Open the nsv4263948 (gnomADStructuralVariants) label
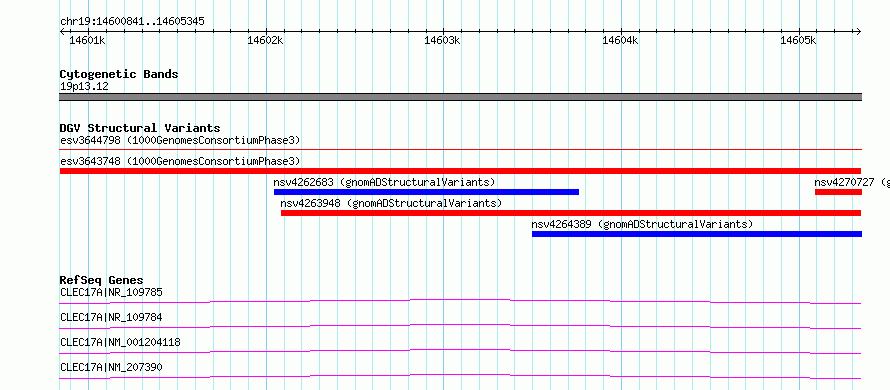890x390 pixels. pos(391,203)
